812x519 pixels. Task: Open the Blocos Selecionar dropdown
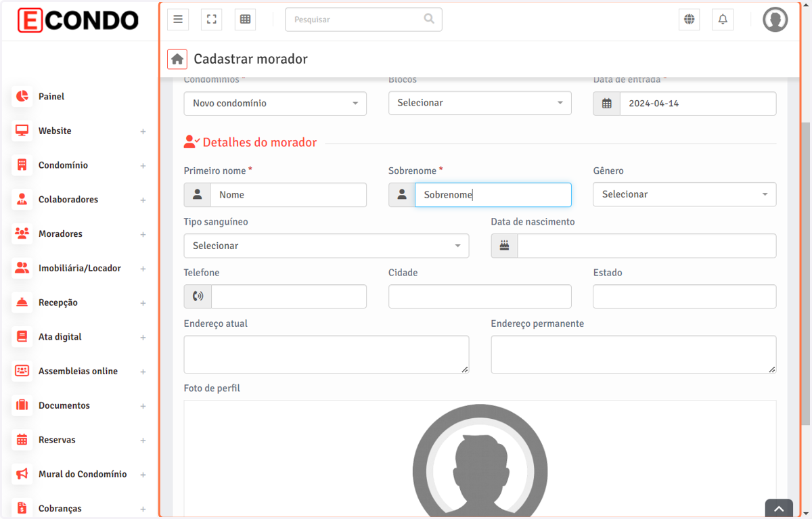coord(480,103)
